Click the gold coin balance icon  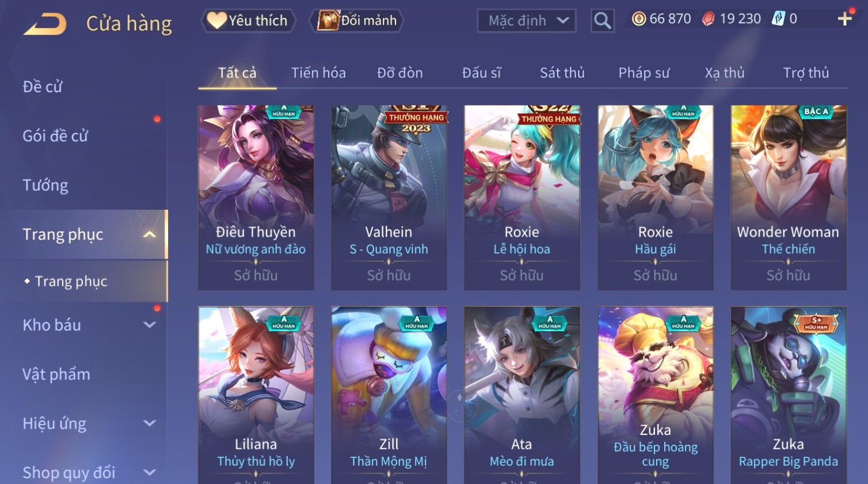639,19
